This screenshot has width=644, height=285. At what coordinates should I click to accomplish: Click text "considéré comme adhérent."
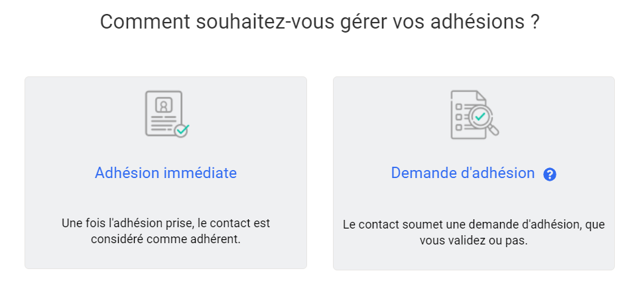coord(166,239)
